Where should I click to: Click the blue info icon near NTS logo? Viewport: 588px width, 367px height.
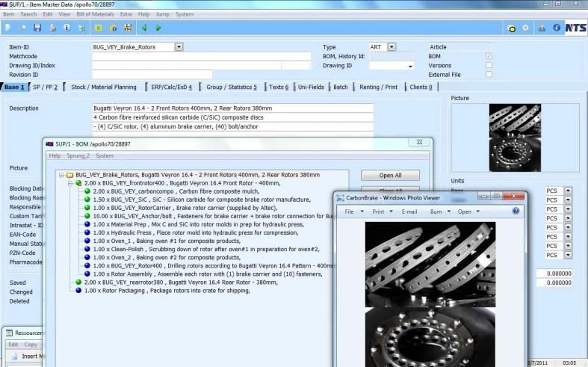pyautogui.click(x=557, y=28)
